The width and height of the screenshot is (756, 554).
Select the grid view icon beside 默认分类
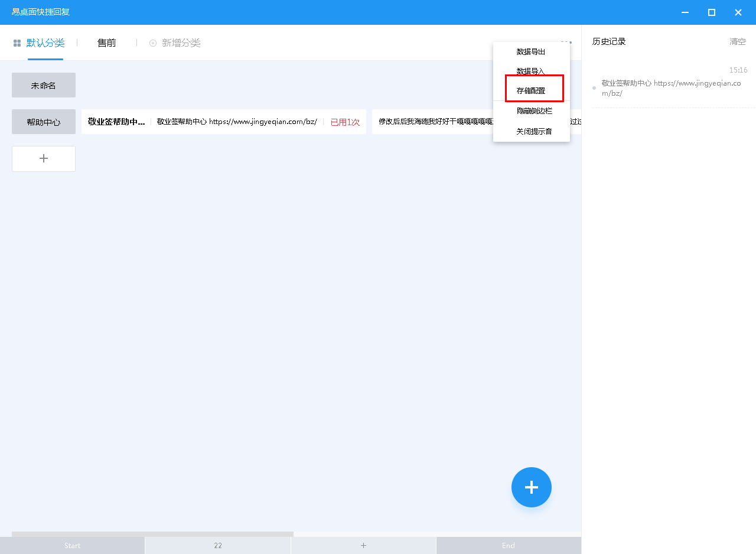(17, 43)
